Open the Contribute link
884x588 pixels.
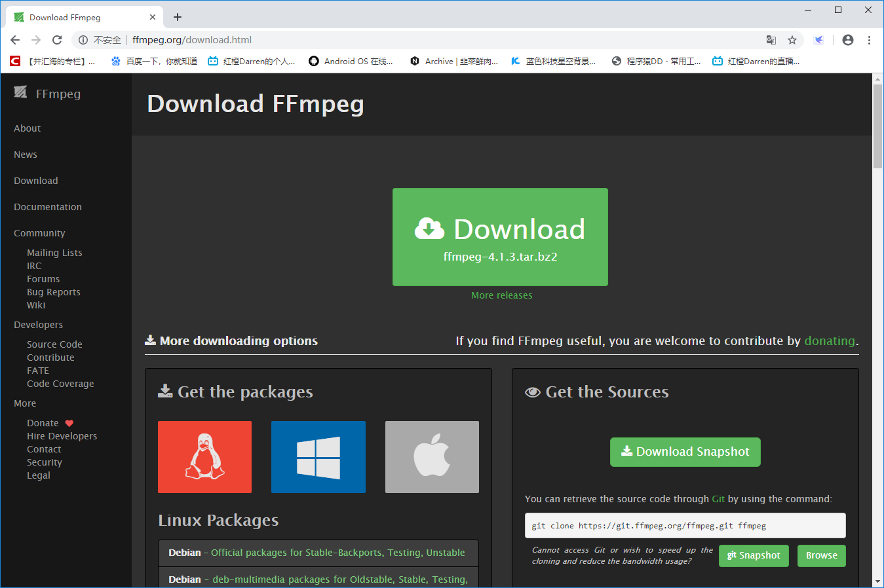[50, 358]
